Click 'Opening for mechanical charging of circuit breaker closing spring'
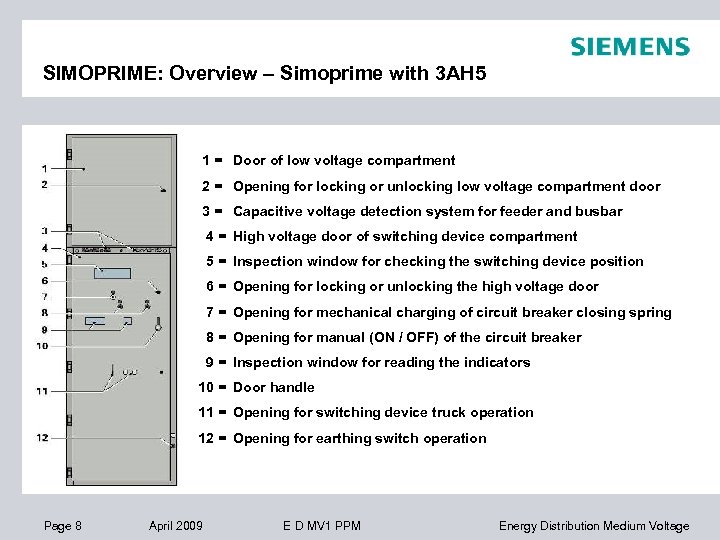This screenshot has width=720, height=540. [x=452, y=312]
